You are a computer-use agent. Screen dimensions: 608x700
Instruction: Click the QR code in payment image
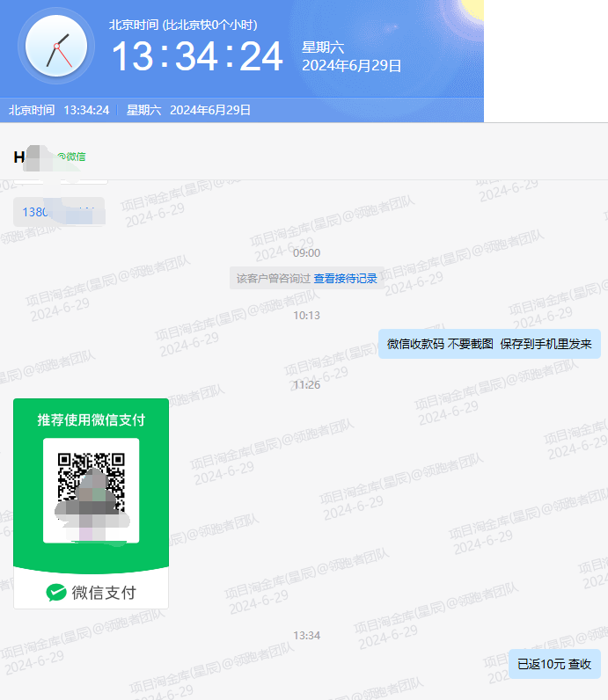click(x=91, y=489)
